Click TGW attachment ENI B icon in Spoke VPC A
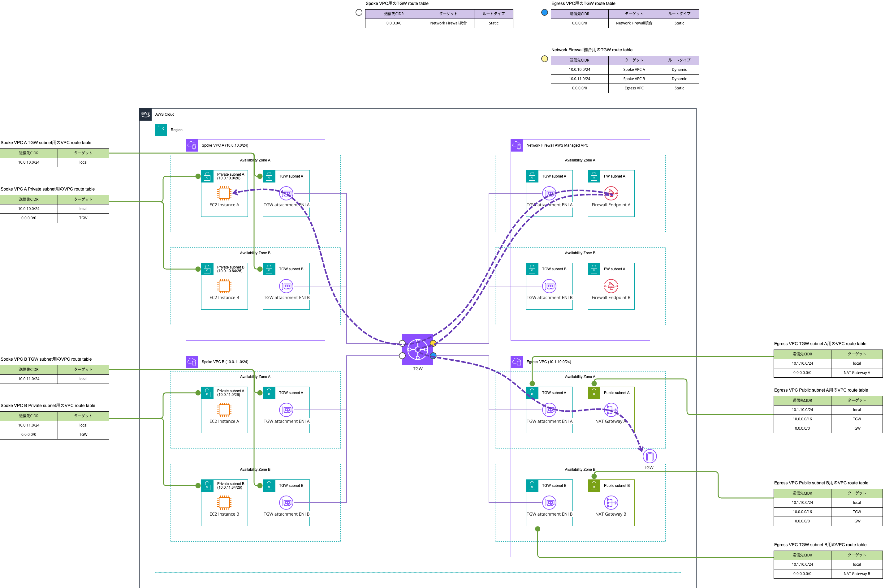Image resolution: width=885 pixels, height=588 pixels. [286, 286]
